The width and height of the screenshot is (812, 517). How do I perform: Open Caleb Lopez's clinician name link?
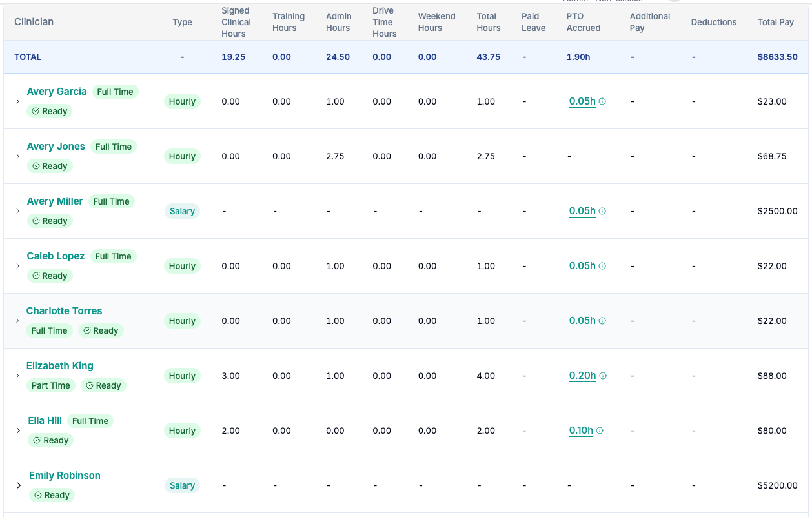[56, 256]
